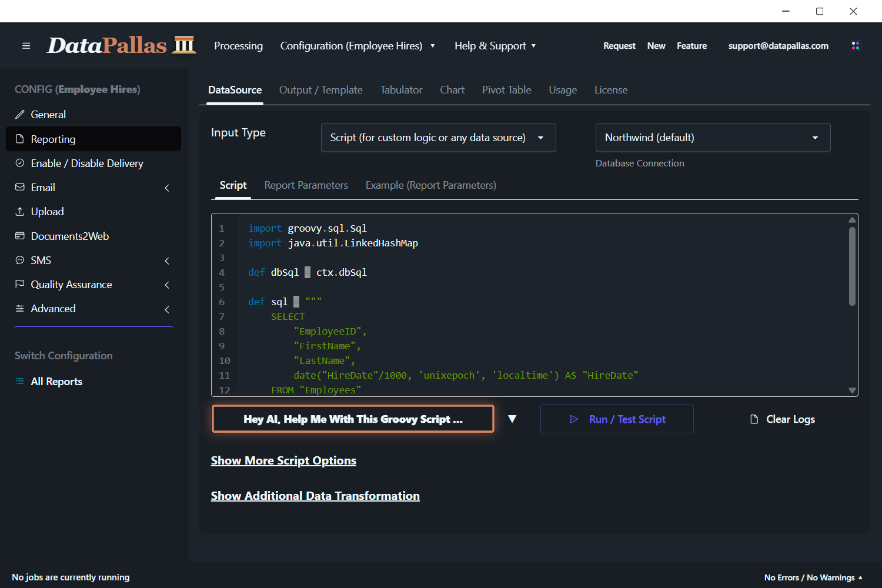Click Show Additional Data Transformation link
Image resolution: width=882 pixels, height=588 pixels.
pyautogui.click(x=315, y=496)
